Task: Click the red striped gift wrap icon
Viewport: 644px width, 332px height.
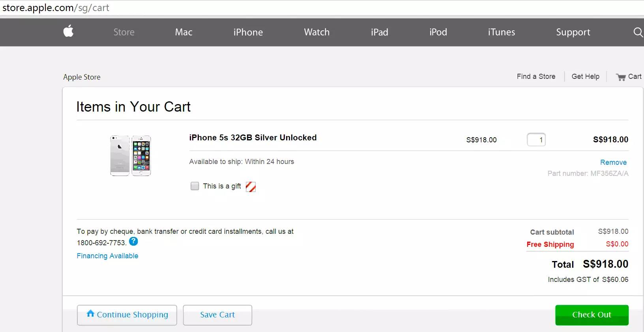Action: click(x=251, y=187)
